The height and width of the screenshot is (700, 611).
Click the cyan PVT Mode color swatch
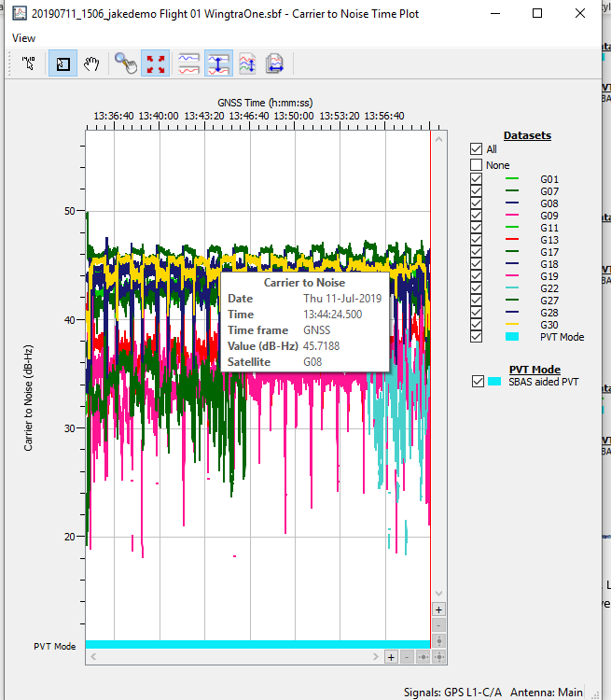point(511,337)
